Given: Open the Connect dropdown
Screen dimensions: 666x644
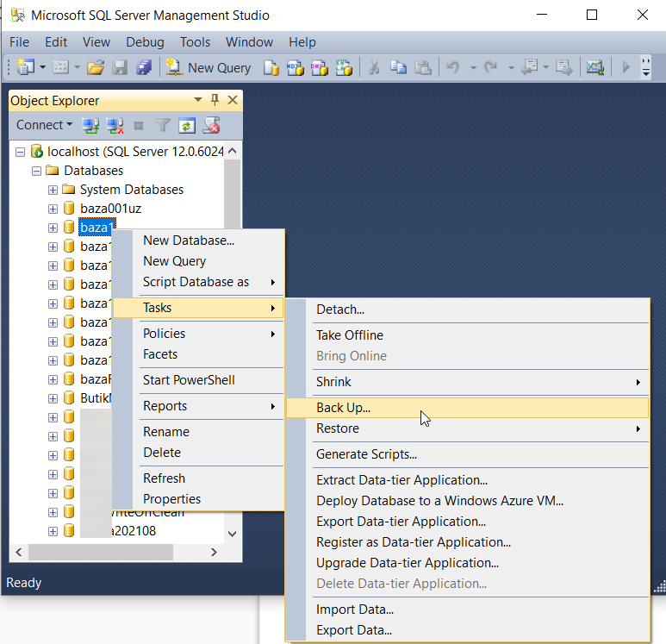Looking at the screenshot, I should (44, 125).
